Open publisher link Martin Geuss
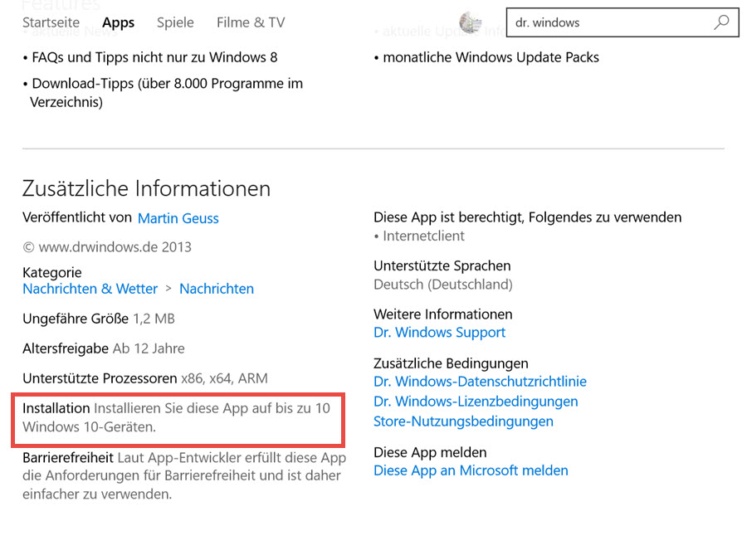Screen dimensions: 747x560 pyautogui.click(x=178, y=218)
